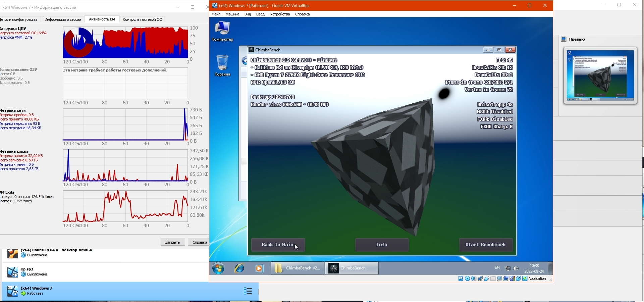Click the keyboard capture indicator with the green arrow
Viewport: 644px width, 302px height.
click(525, 279)
